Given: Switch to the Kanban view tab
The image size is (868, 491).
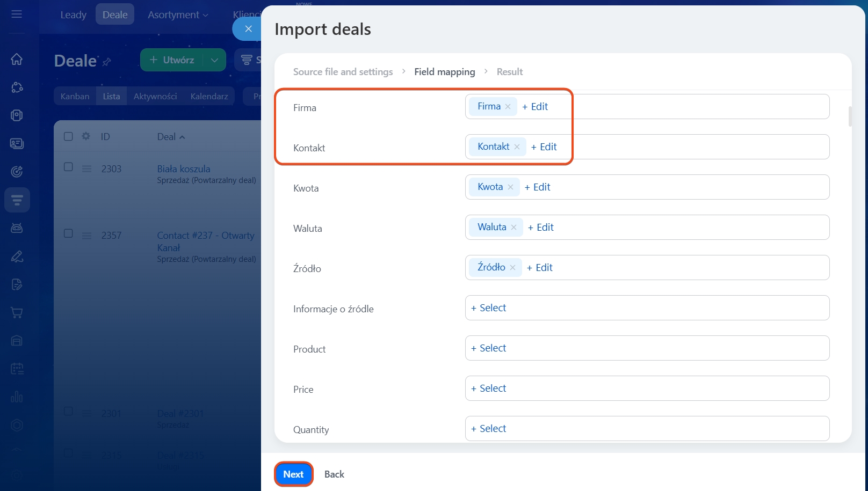Looking at the screenshot, I should click(x=75, y=97).
